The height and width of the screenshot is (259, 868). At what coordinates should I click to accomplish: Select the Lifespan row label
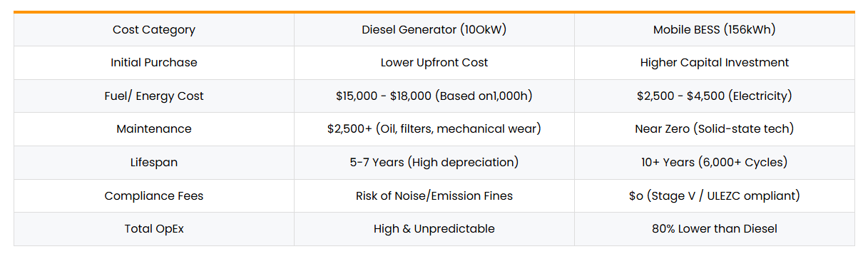[x=154, y=163]
